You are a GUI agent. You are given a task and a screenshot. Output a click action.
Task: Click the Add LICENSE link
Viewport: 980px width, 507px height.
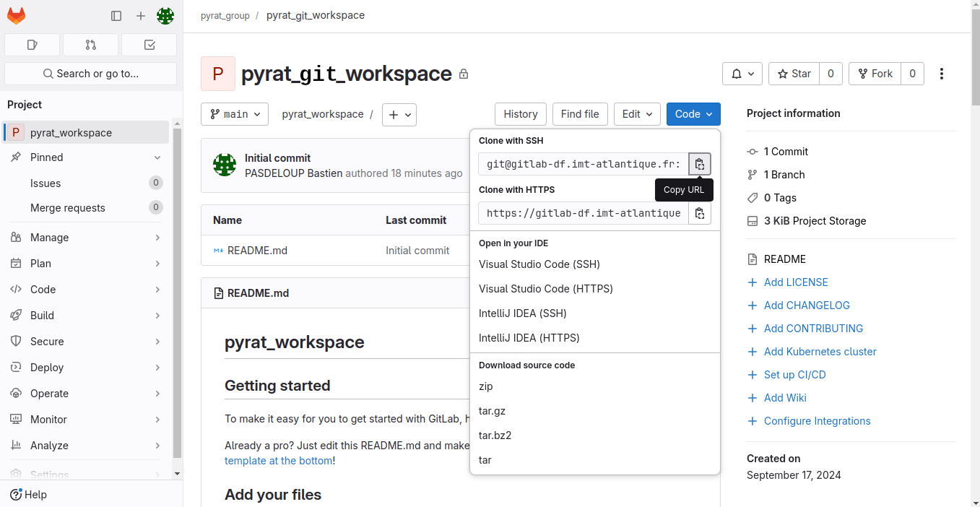(796, 282)
